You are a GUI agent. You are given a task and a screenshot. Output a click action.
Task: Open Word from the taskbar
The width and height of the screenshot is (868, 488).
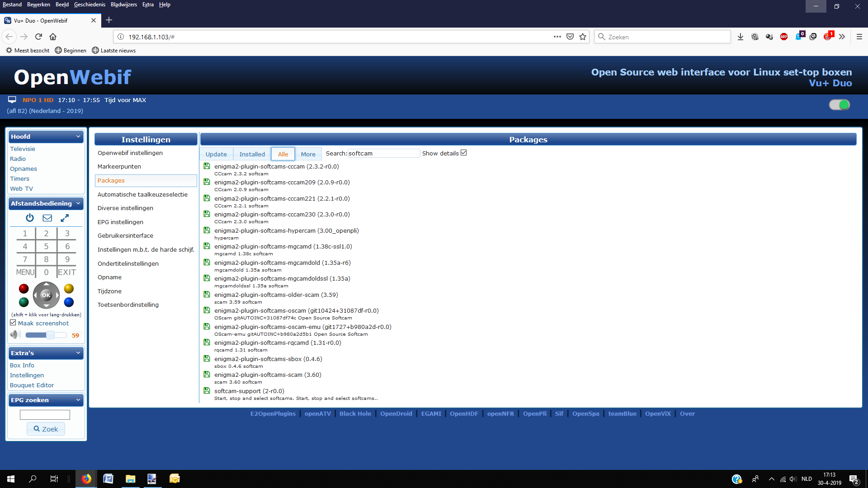click(108, 479)
